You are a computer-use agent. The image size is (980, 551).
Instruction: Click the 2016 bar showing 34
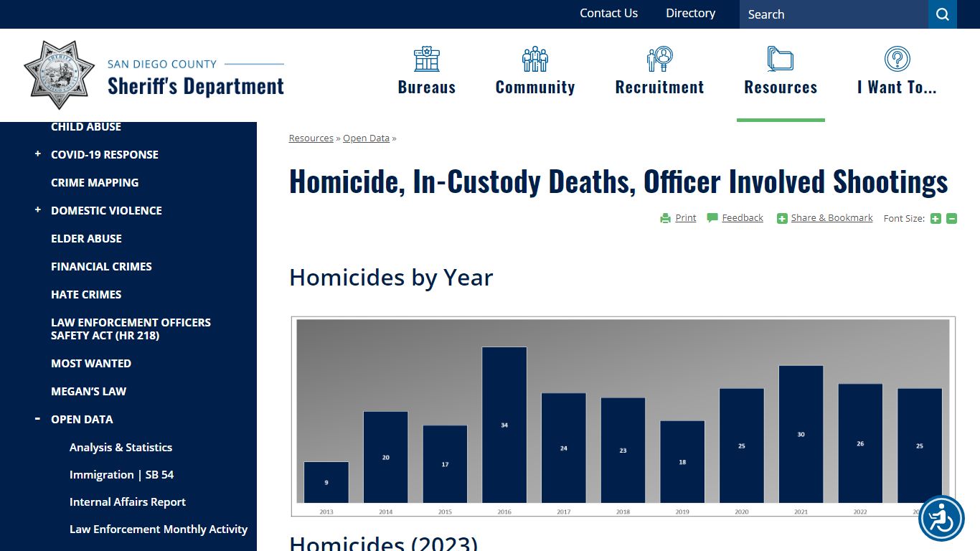pos(504,425)
